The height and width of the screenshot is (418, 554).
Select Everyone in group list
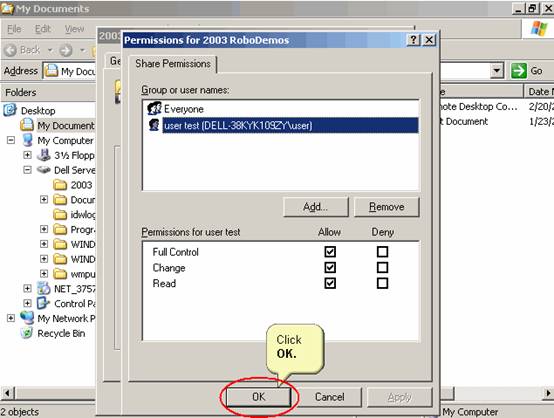coord(183,109)
